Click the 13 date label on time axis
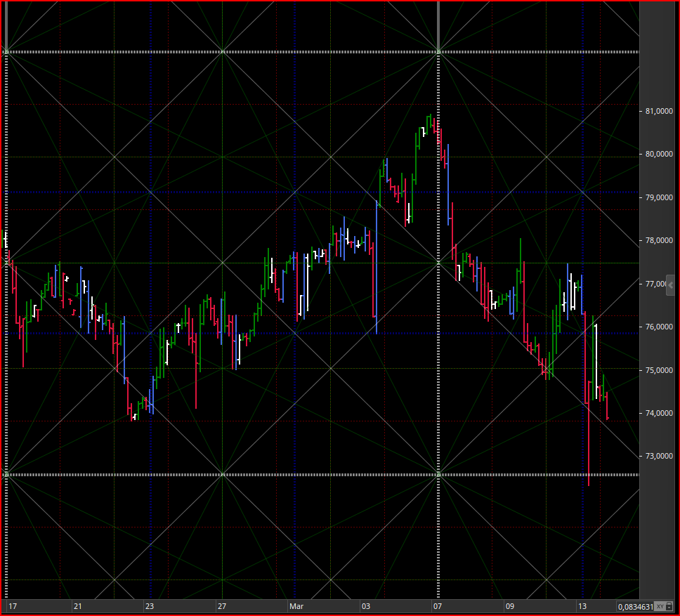 click(582, 606)
